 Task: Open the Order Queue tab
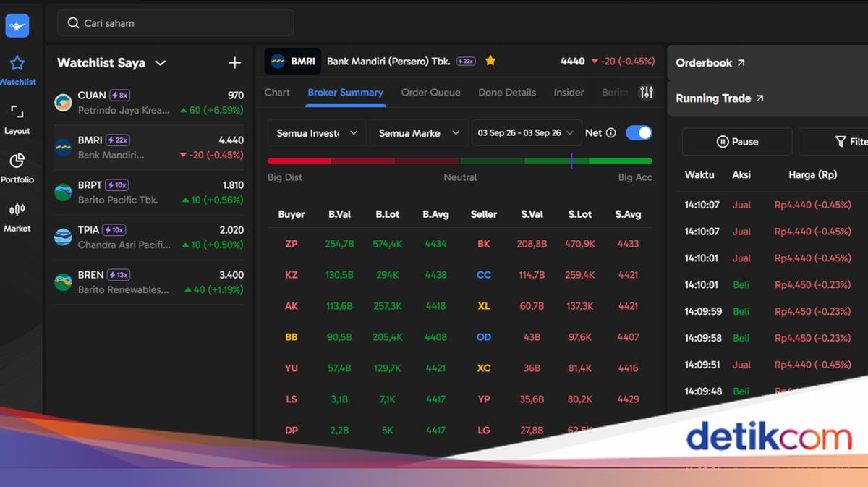[x=430, y=93]
